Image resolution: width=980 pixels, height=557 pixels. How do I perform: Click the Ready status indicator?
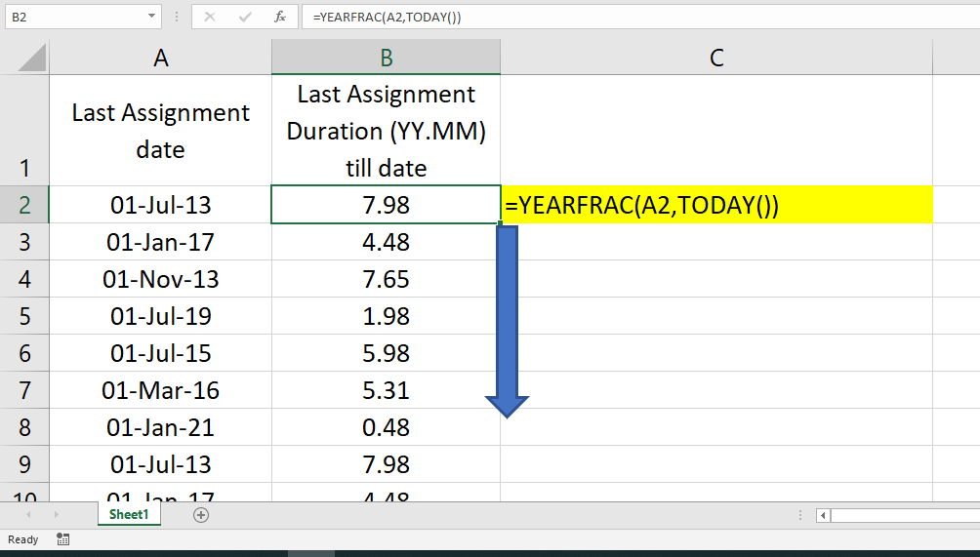click(23, 539)
